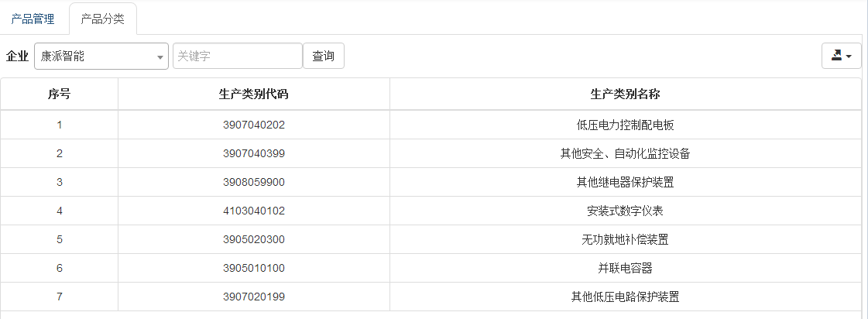Viewport: 868px width, 319px height.
Task: Sort by the 序号 column header
Action: [x=60, y=94]
